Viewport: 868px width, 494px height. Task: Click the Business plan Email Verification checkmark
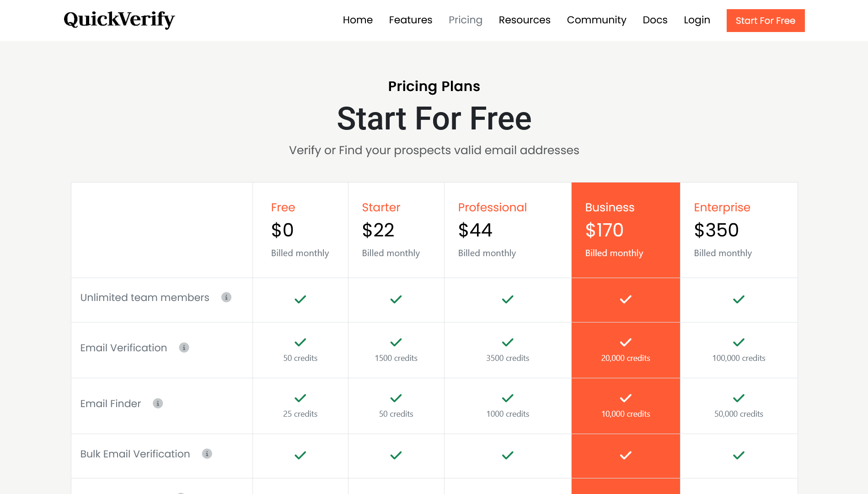[x=626, y=342]
